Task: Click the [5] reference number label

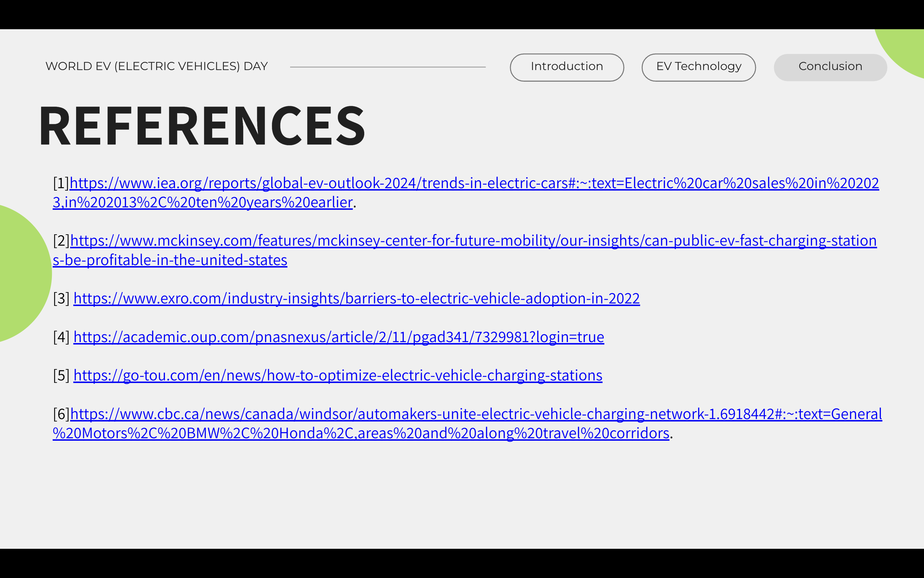Action: pyautogui.click(x=61, y=375)
